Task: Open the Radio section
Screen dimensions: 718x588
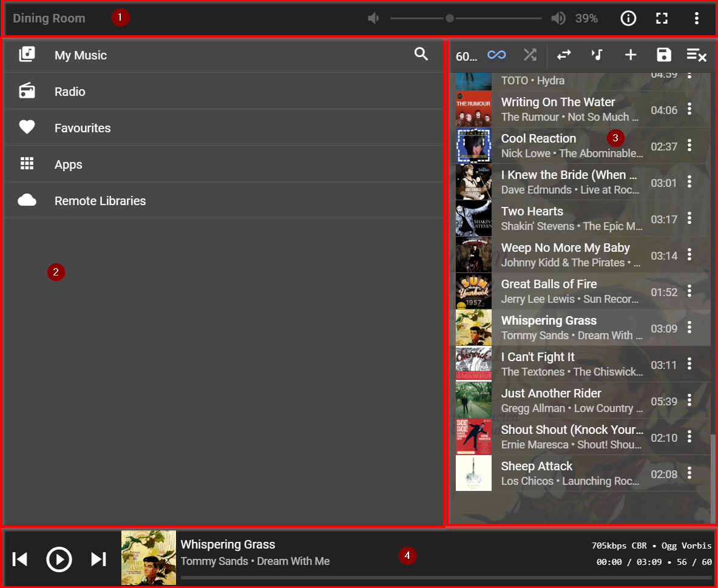Action: point(70,92)
